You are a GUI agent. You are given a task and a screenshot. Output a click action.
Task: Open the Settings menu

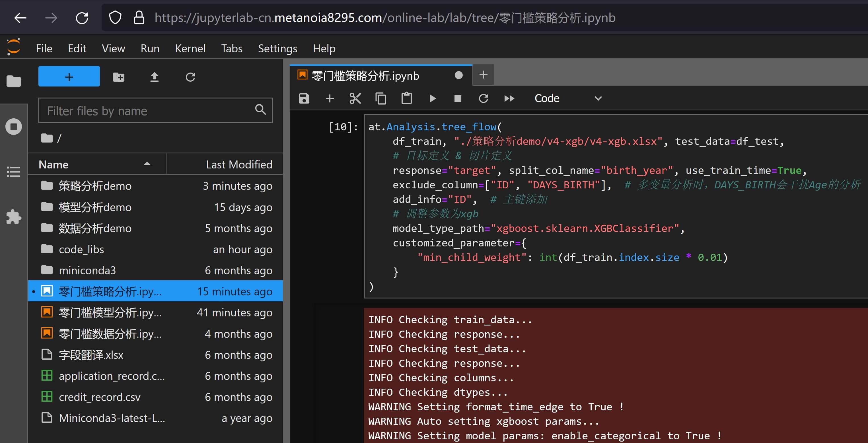click(277, 49)
